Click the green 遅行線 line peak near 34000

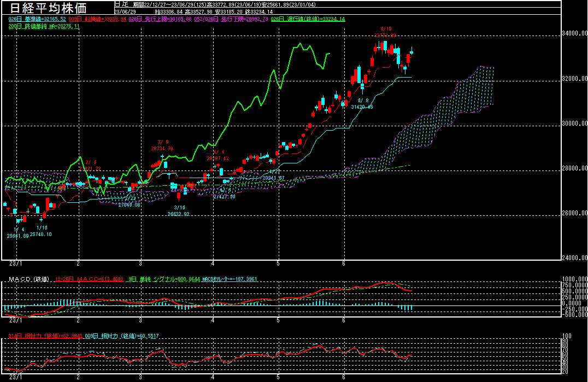point(299,44)
